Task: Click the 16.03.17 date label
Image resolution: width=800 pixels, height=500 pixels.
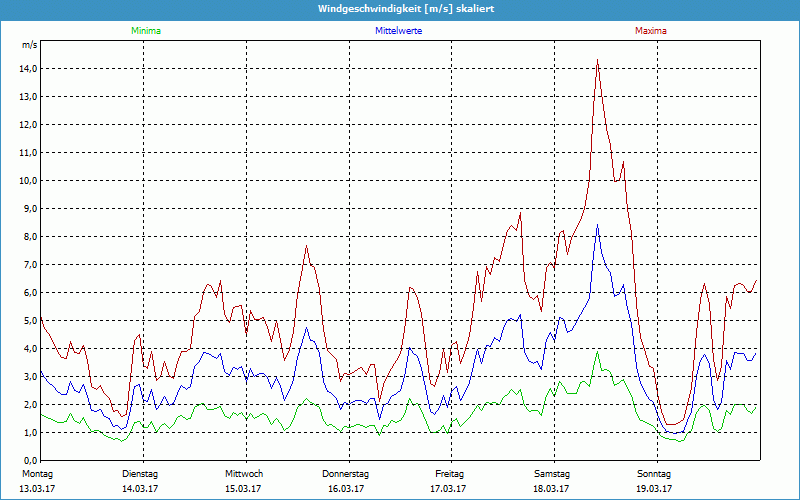Action: 346,489
